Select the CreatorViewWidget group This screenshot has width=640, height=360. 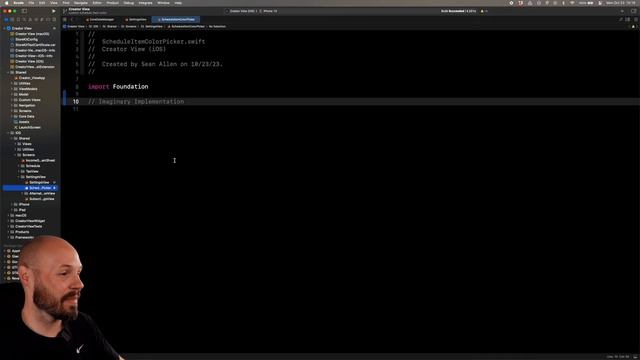click(28, 221)
